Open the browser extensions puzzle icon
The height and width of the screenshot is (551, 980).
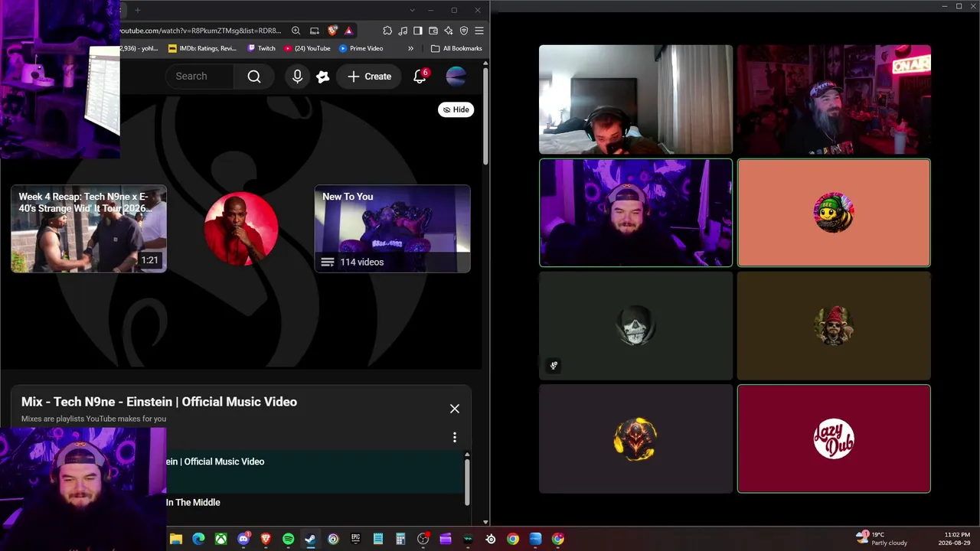[x=387, y=31]
